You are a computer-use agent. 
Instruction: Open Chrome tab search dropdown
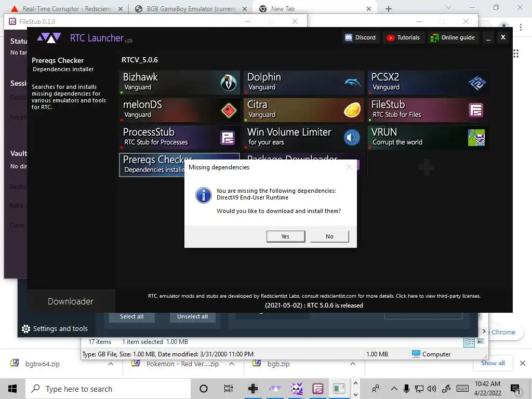click(448, 7)
